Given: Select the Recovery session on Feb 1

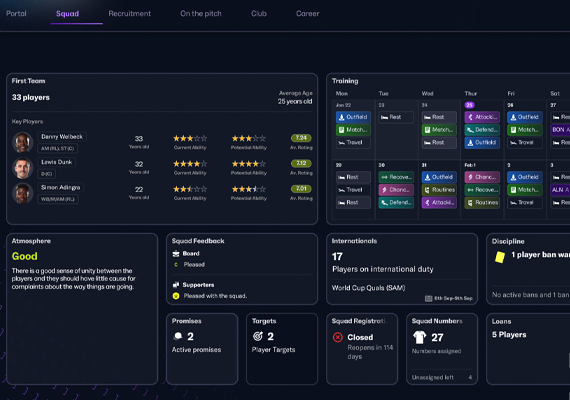Looking at the screenshot, I should 482,190.
